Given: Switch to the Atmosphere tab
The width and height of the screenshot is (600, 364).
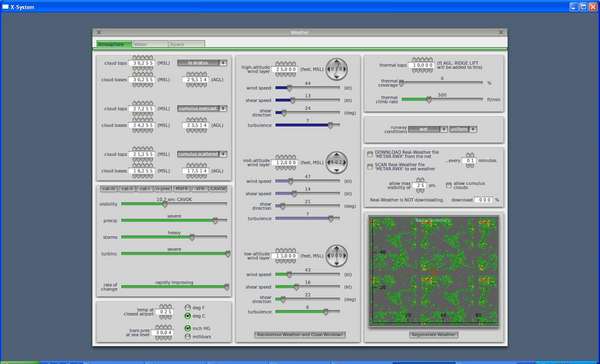Looking at the screenshot, I should pyautogui.click(x=114, y=44).
